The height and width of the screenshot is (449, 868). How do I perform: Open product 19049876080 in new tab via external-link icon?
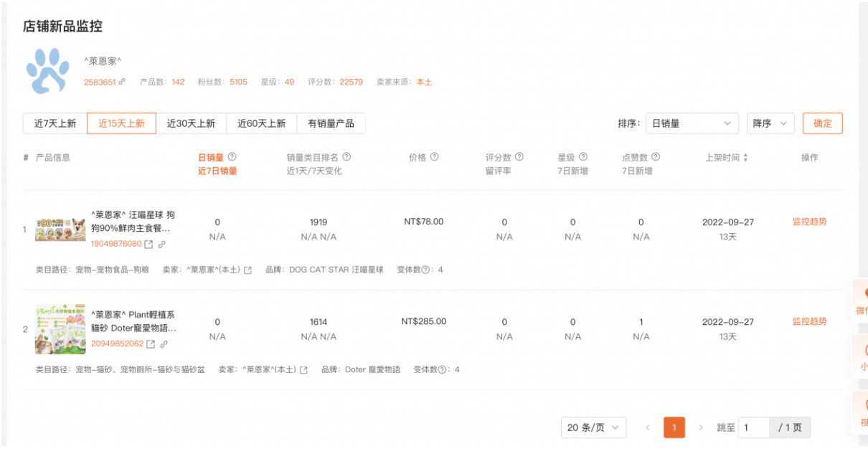tap(148, 244)
